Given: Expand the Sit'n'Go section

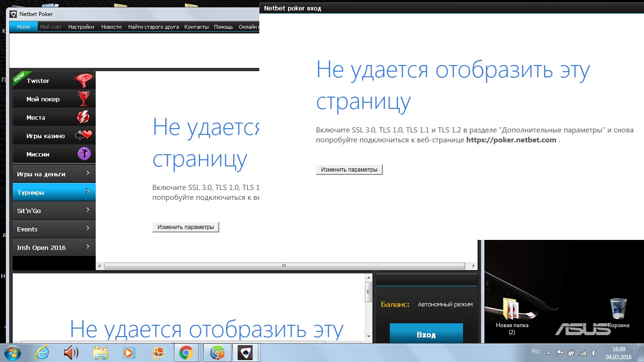Looking at the screenshot, I should 54,211.
